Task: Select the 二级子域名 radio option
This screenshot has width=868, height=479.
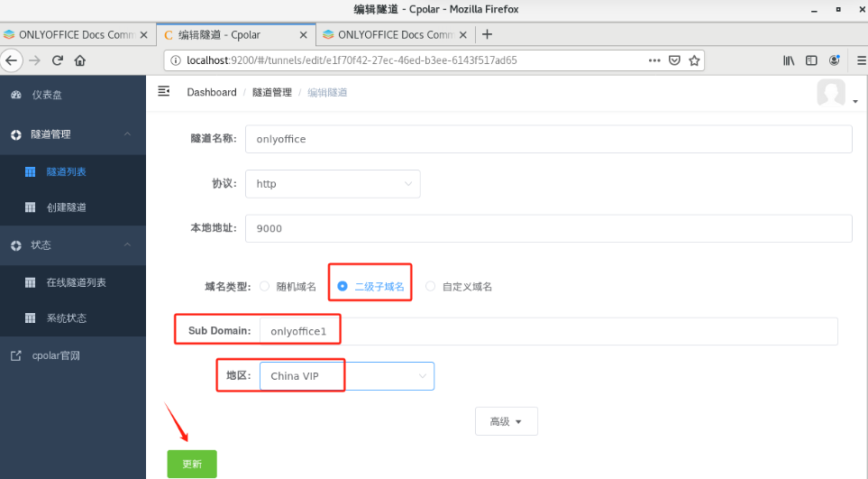Action: pos(343,287)
